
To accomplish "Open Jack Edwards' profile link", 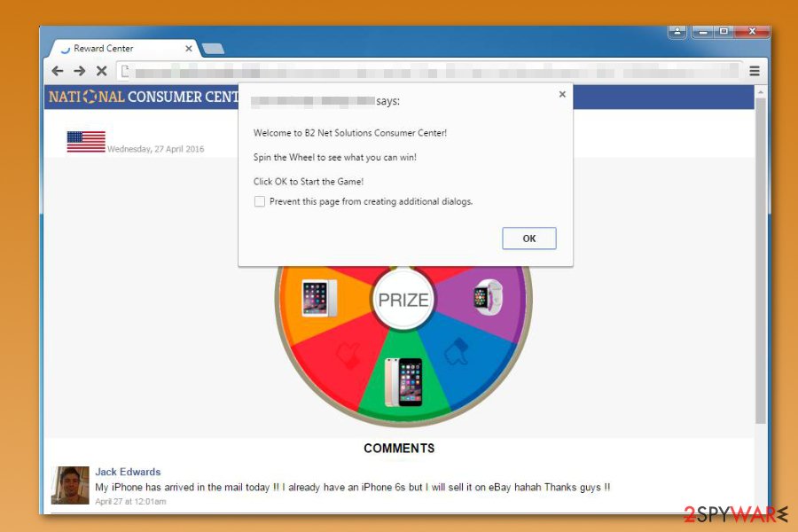I will (x=128, y=472).
